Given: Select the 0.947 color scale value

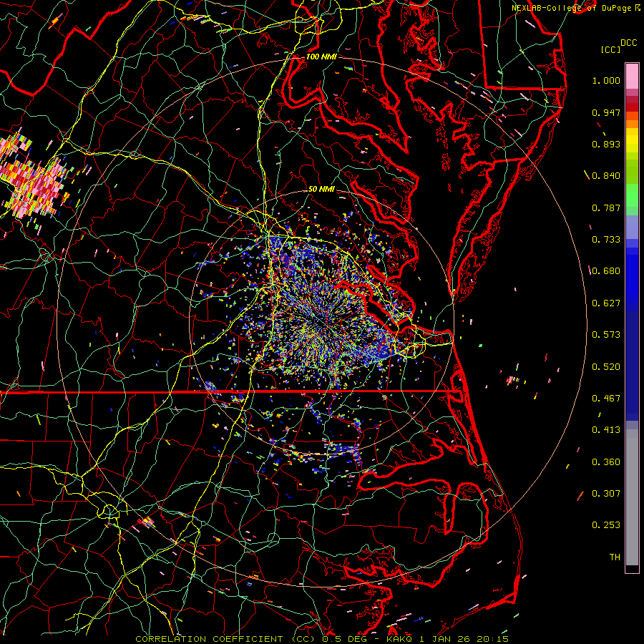Looking at the screenshot, I should [606, 112].
